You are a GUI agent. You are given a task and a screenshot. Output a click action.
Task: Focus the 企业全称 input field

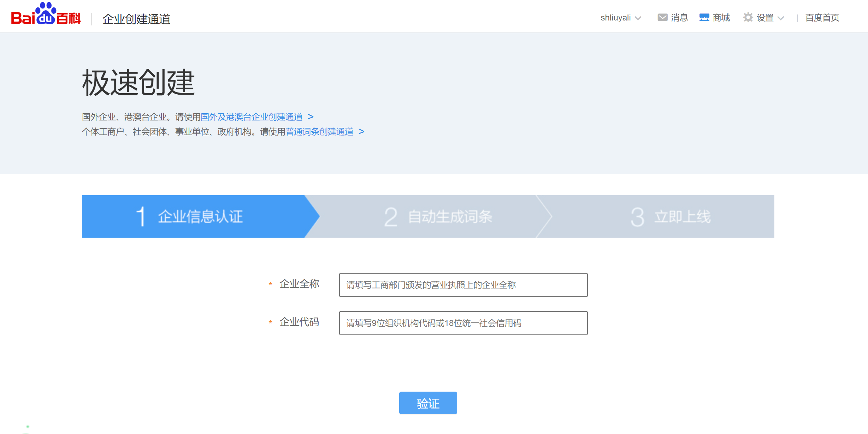[463, 285]
